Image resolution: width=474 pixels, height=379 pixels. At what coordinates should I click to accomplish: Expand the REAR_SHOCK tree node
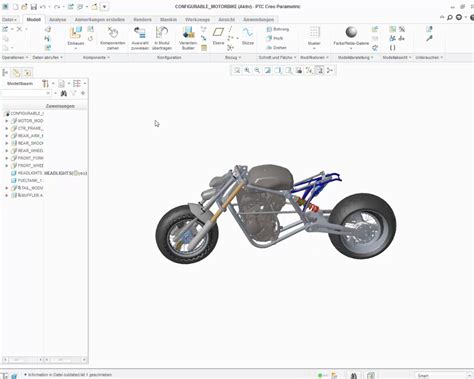click(6, 143)
